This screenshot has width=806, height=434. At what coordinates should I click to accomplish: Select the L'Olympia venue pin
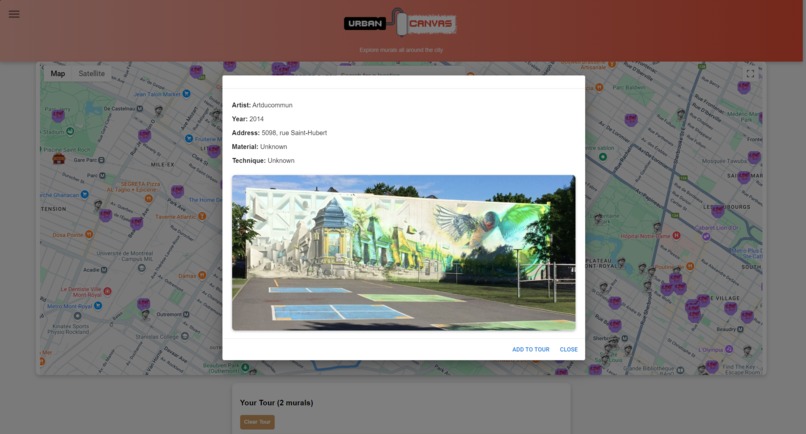click(728, 349)
